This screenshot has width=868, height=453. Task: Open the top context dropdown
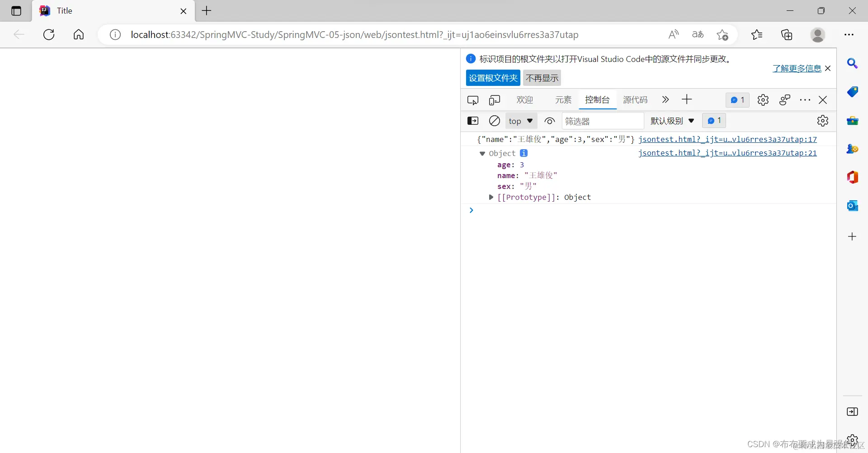(x=521, y=121)
